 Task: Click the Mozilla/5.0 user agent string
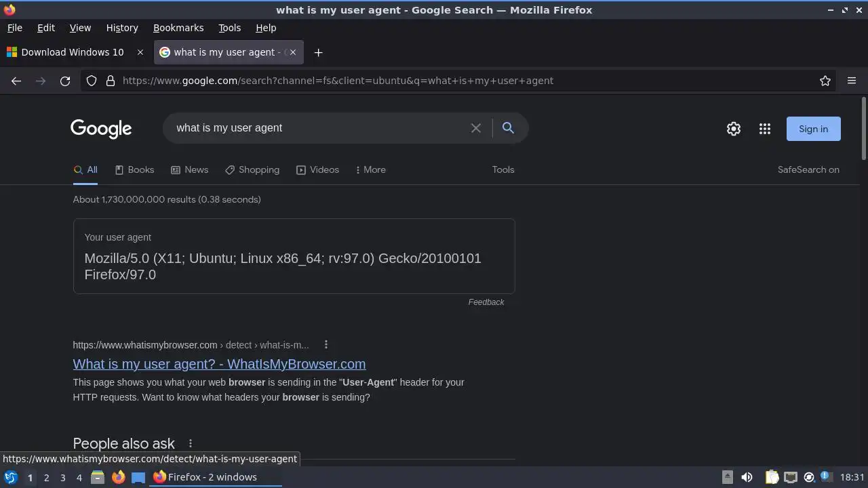click(x=283, y=266)
